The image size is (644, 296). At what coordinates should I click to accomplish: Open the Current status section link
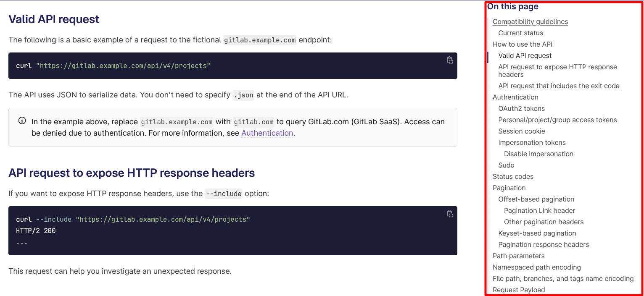click(520, 33)
